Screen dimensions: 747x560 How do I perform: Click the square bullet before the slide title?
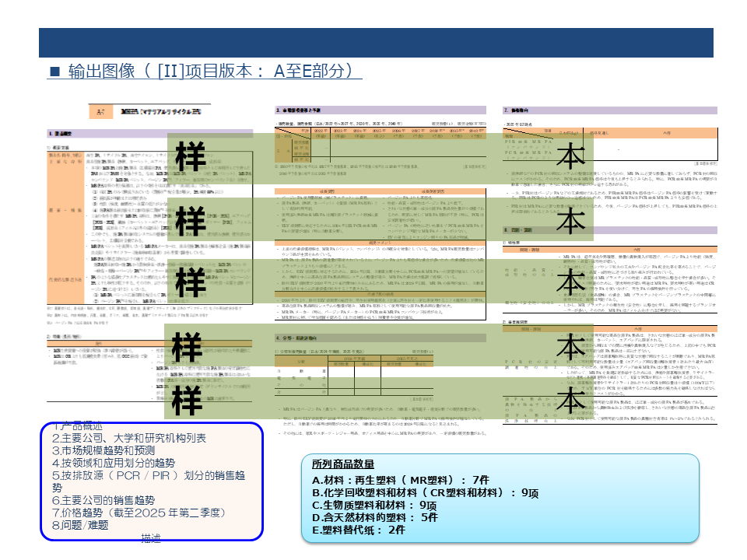coord(54,72)
